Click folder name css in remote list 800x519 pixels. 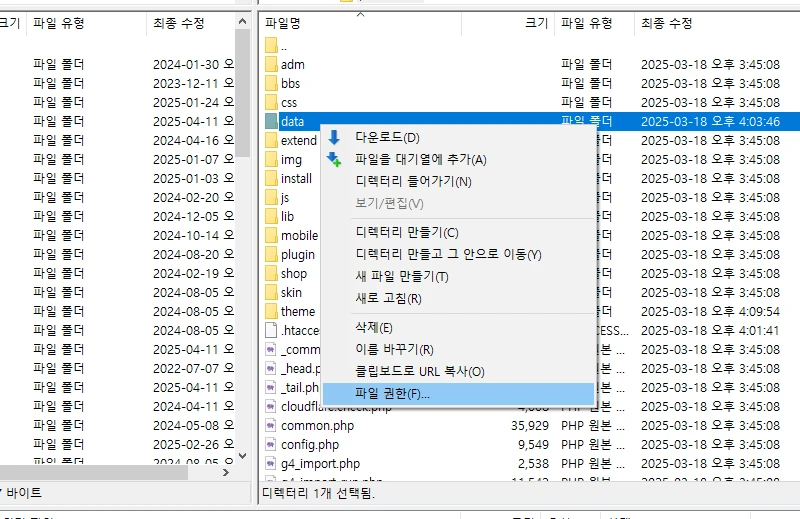tap(289, 103)
